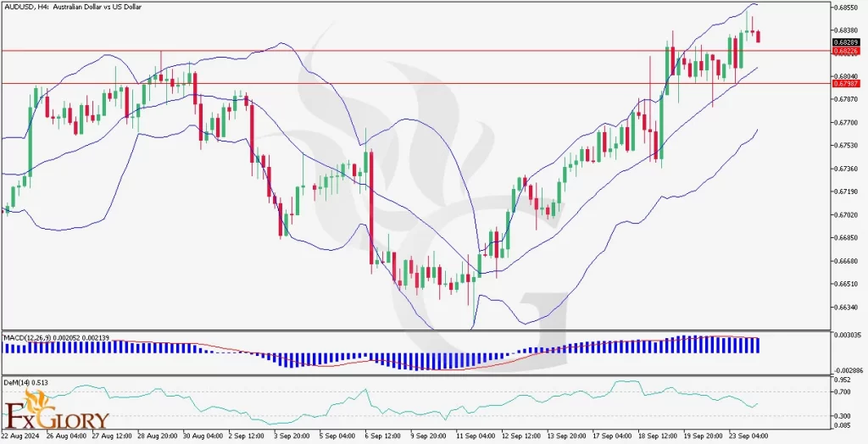Viewport: 868px width, 444px height.
Task: Click the 18 Sep 12:00 time label
Action: (656, 436)
